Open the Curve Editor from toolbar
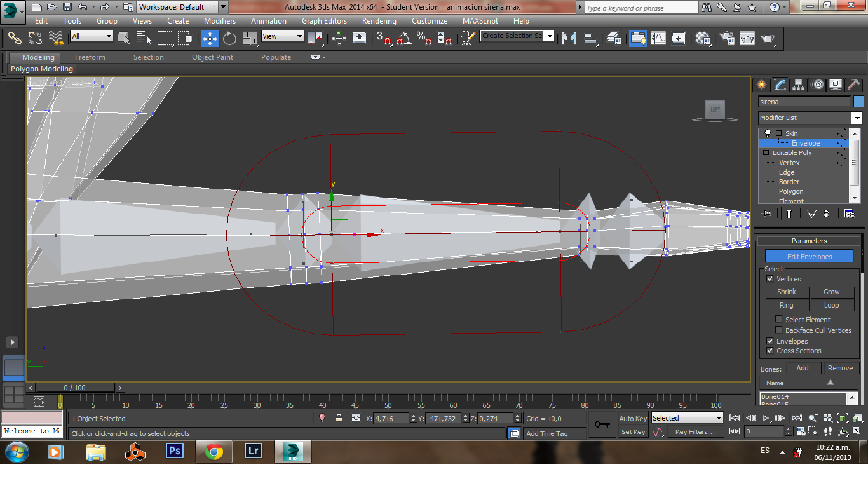 658,38
